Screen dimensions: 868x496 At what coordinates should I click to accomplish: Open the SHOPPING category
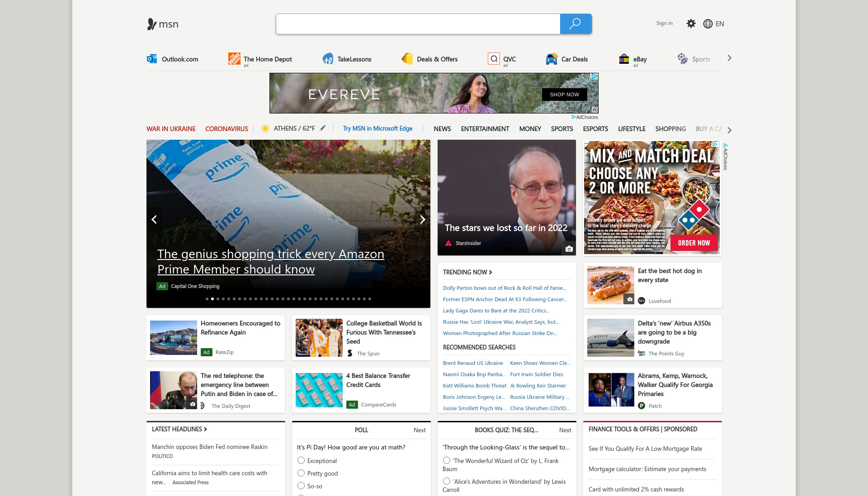coord(670,129)
